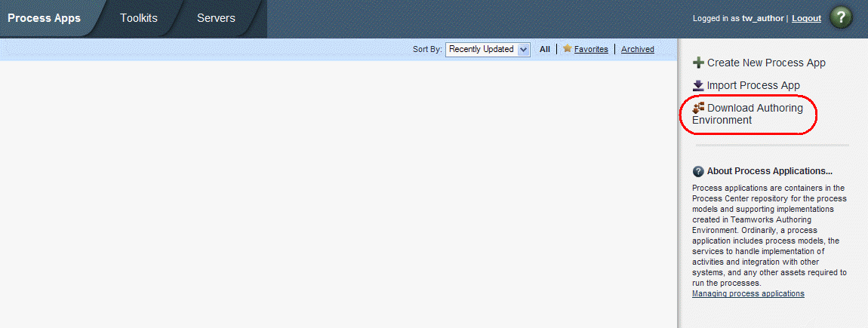The image size is (868, 328).
Task: Click the Import Process App download-arrow icon
Action: pos(698,86)
